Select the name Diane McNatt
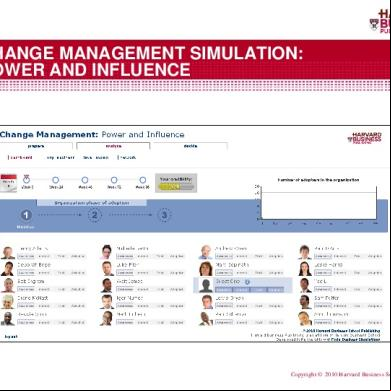The image size is (391, 391). pos(33,298)
